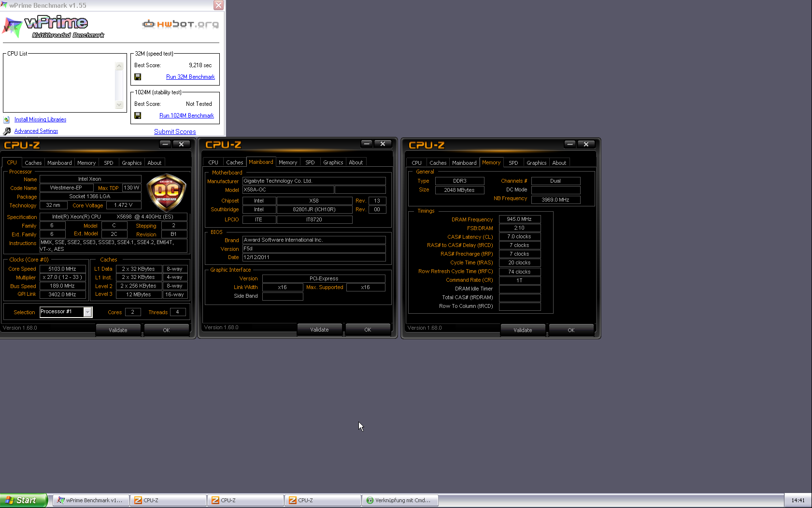Open the first CPU-Z taskbar entry

pos(169,500)
